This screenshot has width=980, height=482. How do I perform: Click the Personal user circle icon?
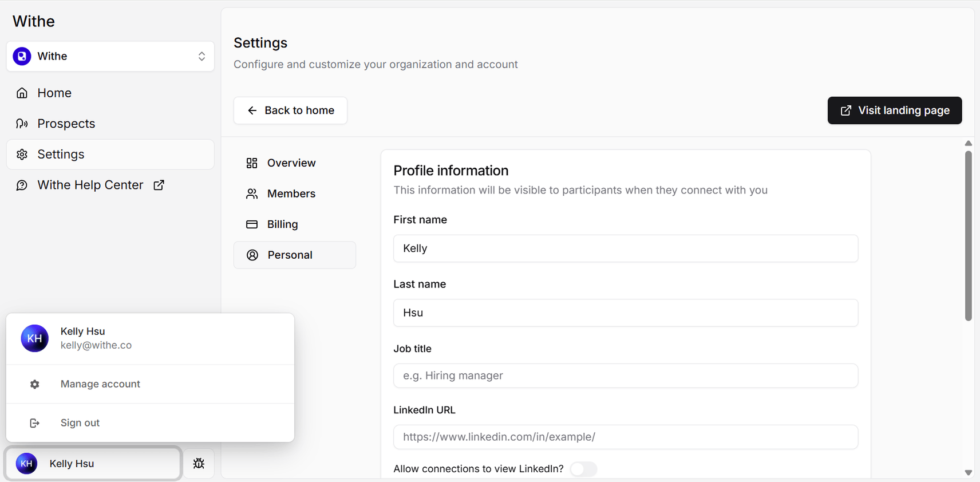[x=252, y=255]
